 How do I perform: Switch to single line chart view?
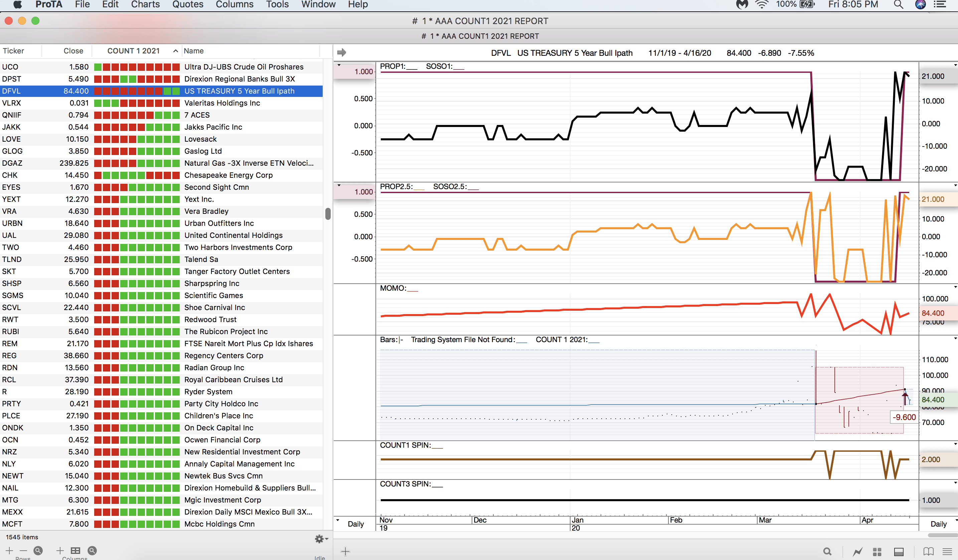(x=857, y=551)
